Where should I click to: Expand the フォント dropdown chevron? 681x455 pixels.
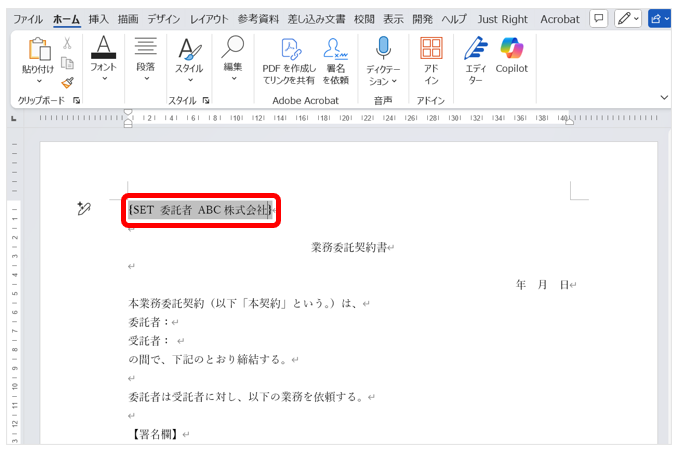[x=104, y=79]
